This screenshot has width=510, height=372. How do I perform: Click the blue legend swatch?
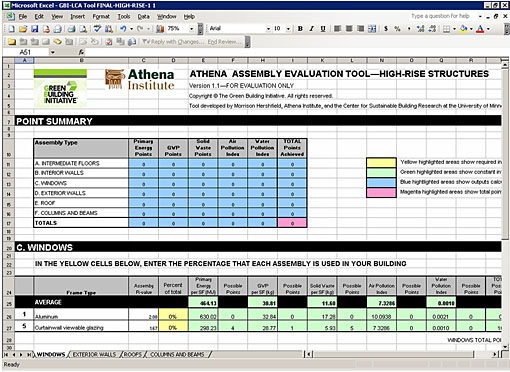click(x=381, y=182)
